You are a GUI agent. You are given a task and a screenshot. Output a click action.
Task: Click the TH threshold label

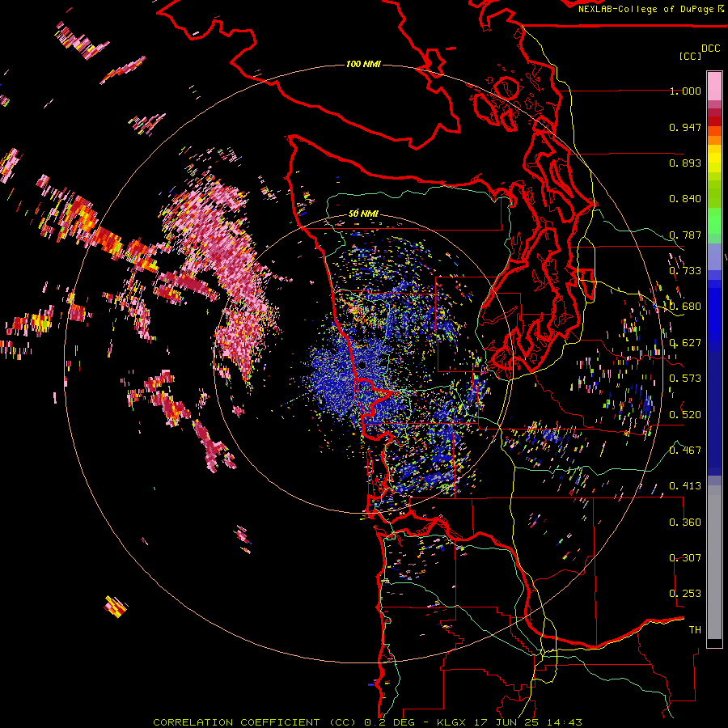coord(695,630)
